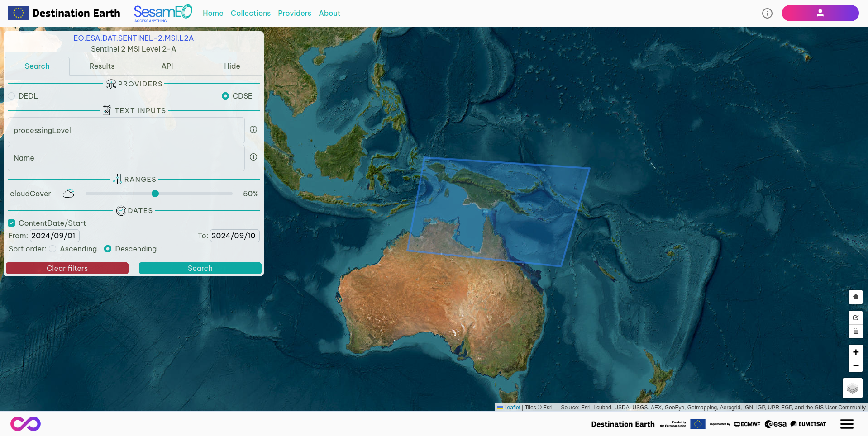Click the blue search area rectangle
Screen dimensions: 868x436
(498, 212)
